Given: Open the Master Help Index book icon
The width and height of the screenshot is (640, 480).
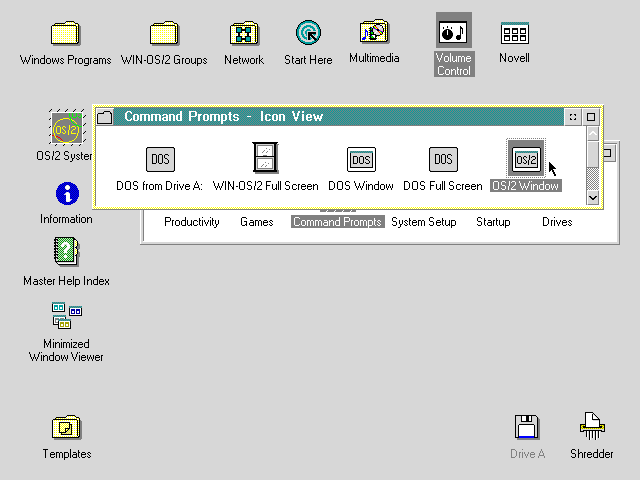Looking at the screenshot, I should pos(66,251).
